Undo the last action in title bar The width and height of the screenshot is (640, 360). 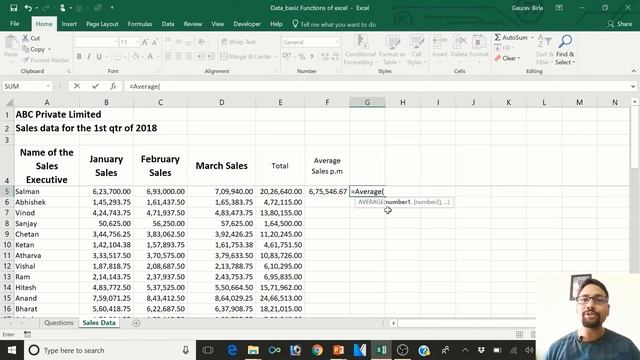28,8
